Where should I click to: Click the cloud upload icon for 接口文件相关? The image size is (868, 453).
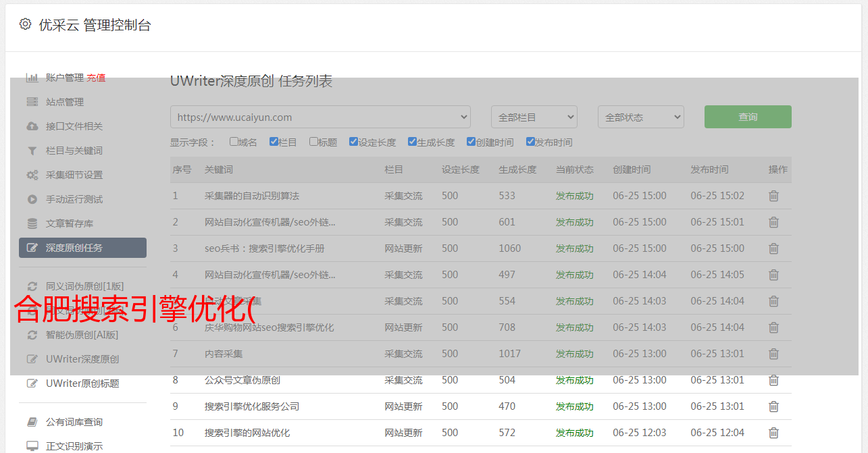pyautogui.click(x=32, y=126)
